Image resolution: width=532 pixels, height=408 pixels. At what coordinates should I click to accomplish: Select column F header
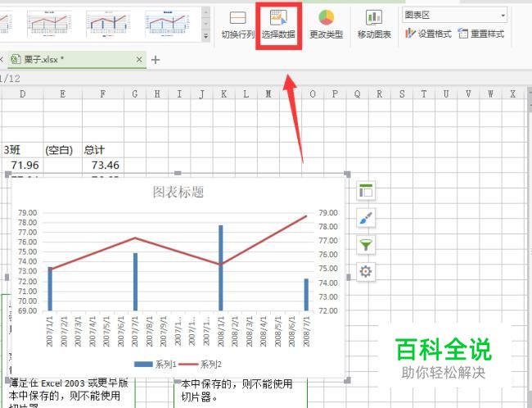pos(103,94)
